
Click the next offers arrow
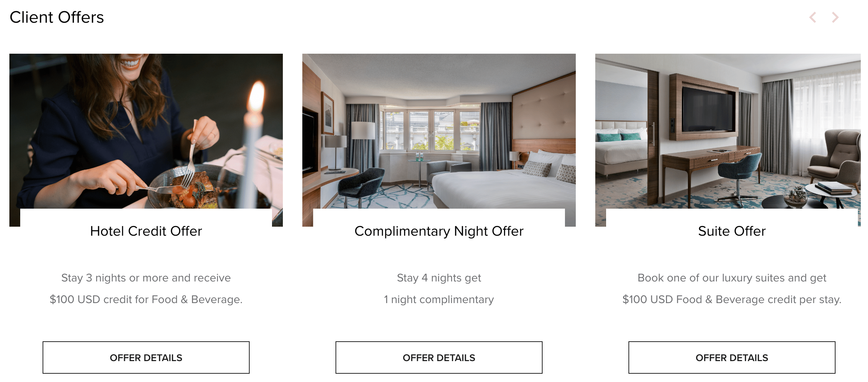(x=835, y=17)
